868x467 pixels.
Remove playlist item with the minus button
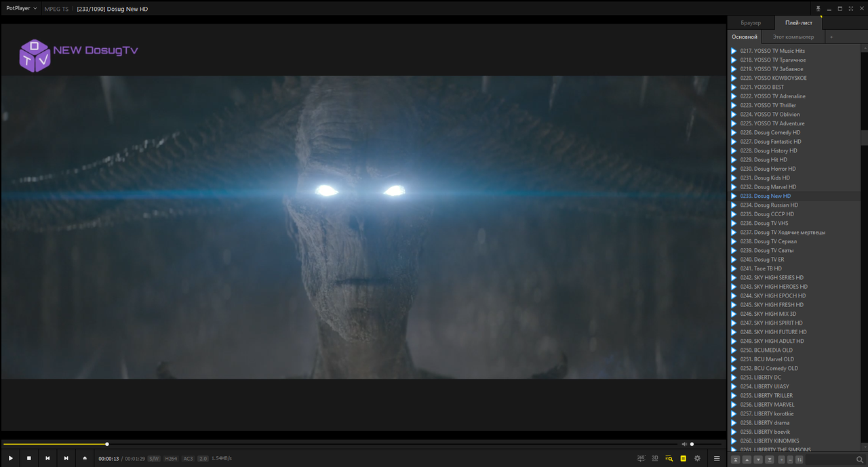pos(790,460)
